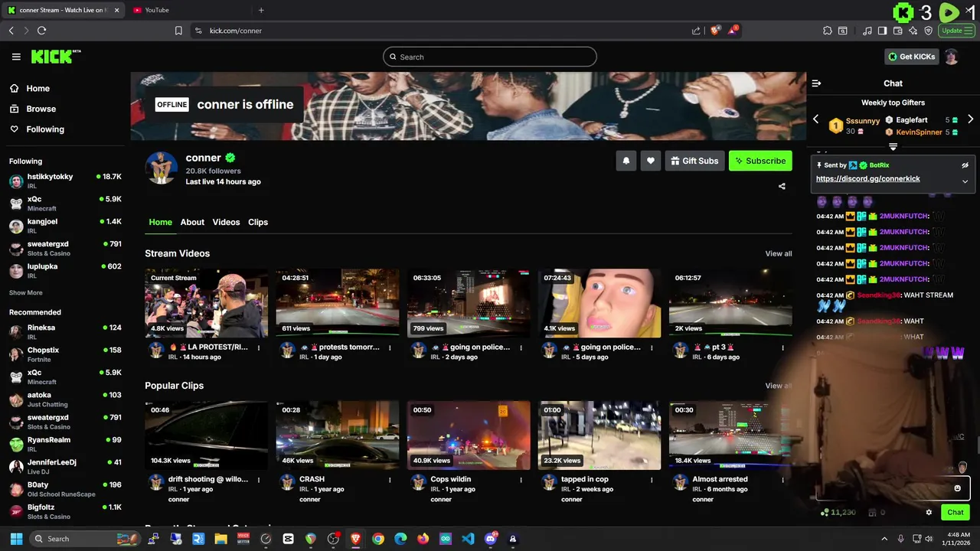
Task: Click the share icon below Subscribe
Action: (782, 186)
